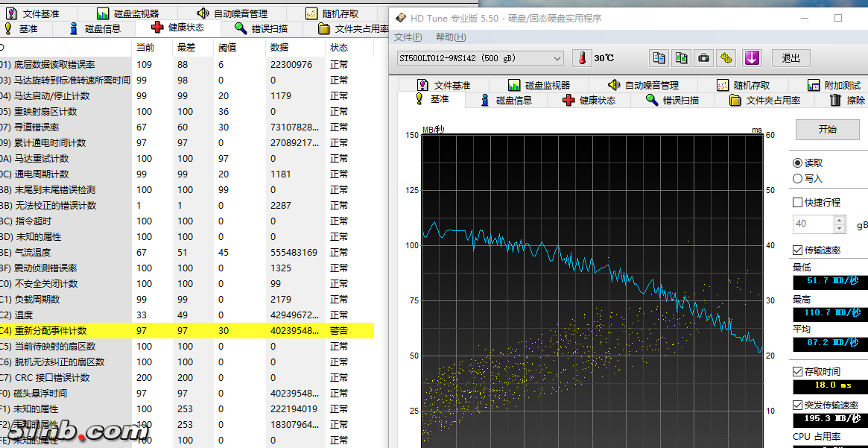Click the purple down-arrow save icon
The height and width of the screenshot is (448, 868).
click(x=752, y=58)
